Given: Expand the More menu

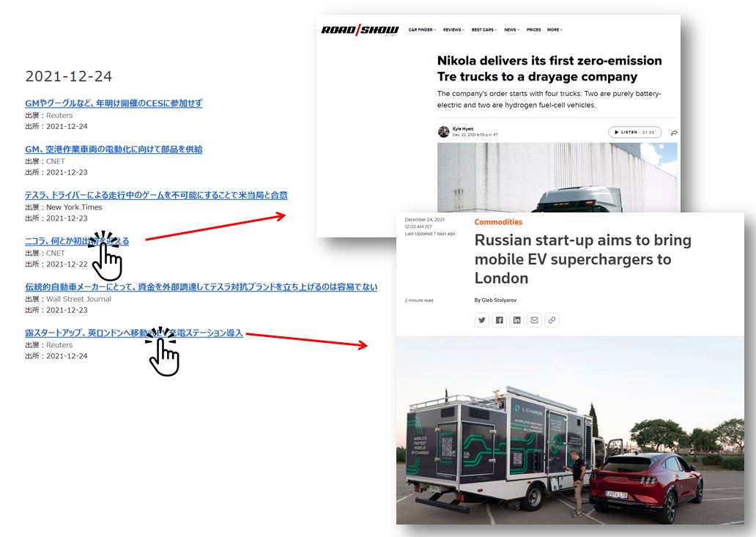Looking at the screenshot, I should pyautogui.click(x=555, y=30).
